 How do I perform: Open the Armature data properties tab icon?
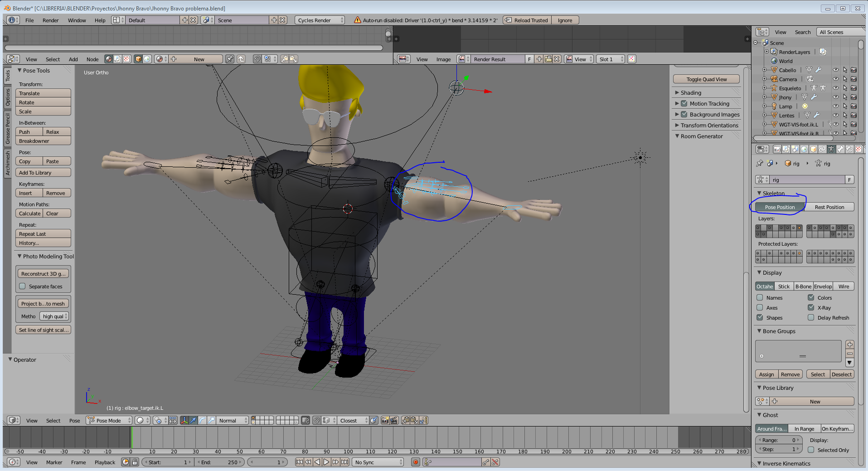831,149
